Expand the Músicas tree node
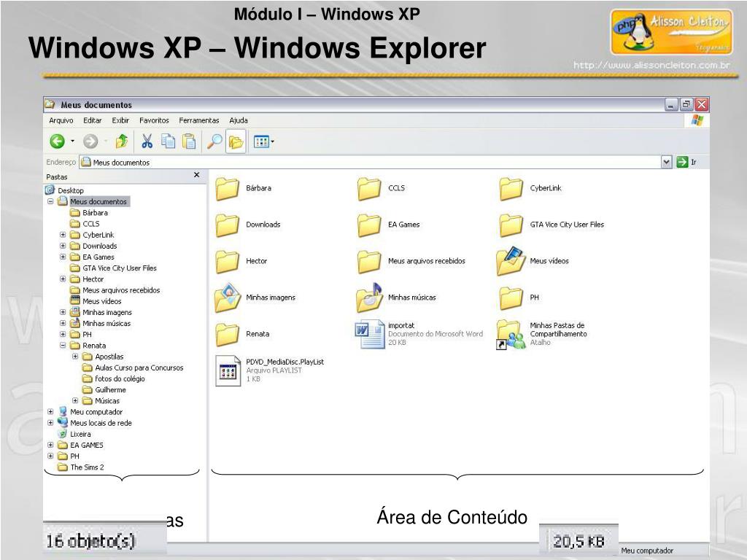The width and height of the screenshot is (747, 560). pyautogui.click(x=75, y=400)
